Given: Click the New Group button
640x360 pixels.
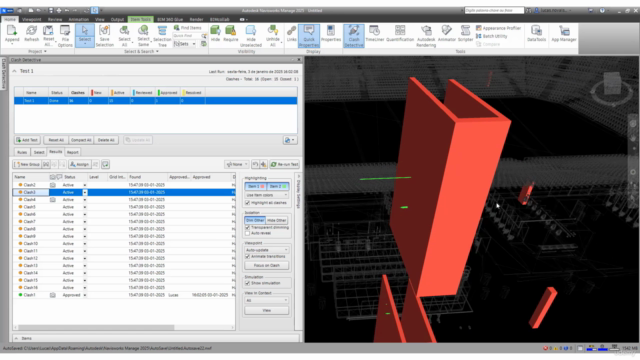Looking at the screenshot, I should (x=27, y=164).
